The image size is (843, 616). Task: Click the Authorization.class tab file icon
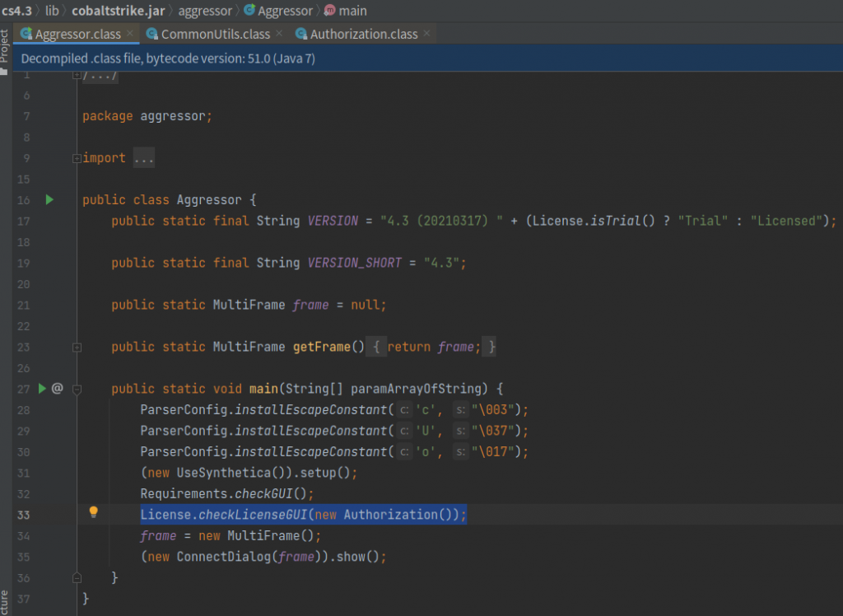click(301, 34)
